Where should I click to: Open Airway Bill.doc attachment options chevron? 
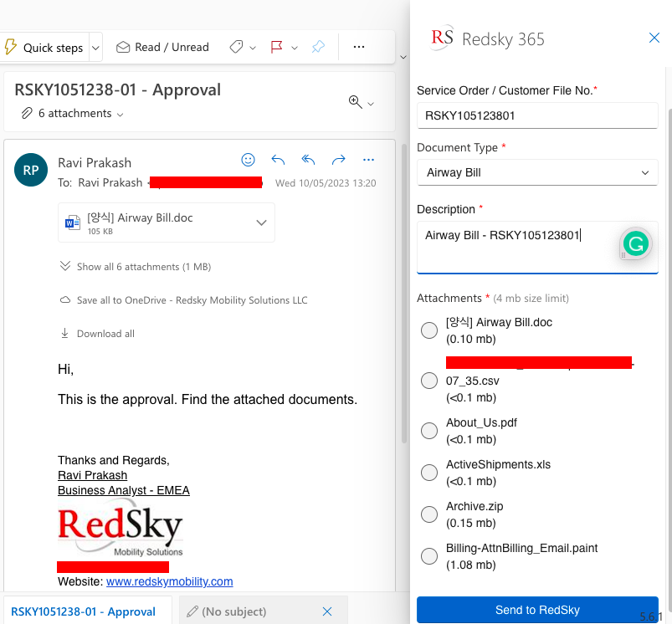[x=261, y=222]
